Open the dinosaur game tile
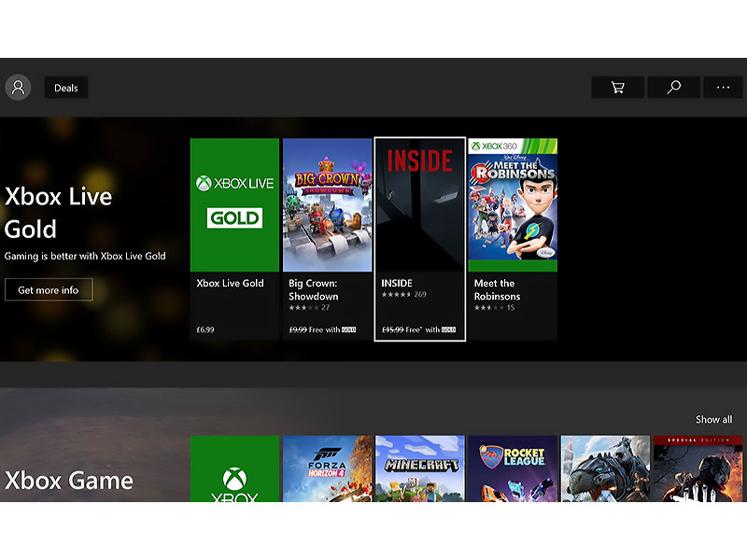 605,469
